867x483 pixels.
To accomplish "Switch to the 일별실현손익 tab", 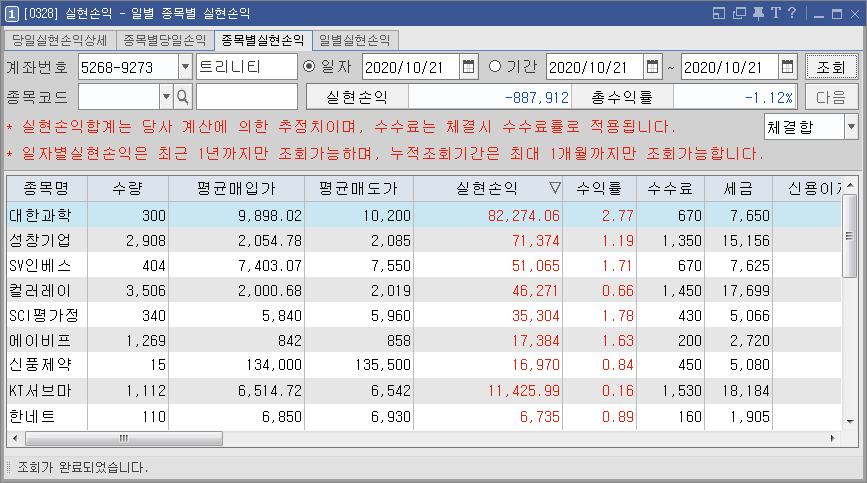I will pos(355,40).
